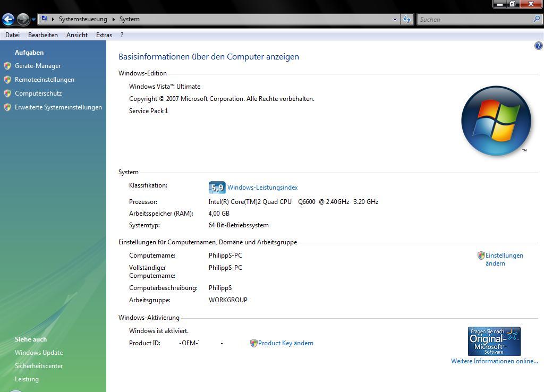This screenshot has height=392, width=544.
Task: Select the Computerbeschreibung value PhilippS
Action: pyautogui.click(x=220, y=287)
